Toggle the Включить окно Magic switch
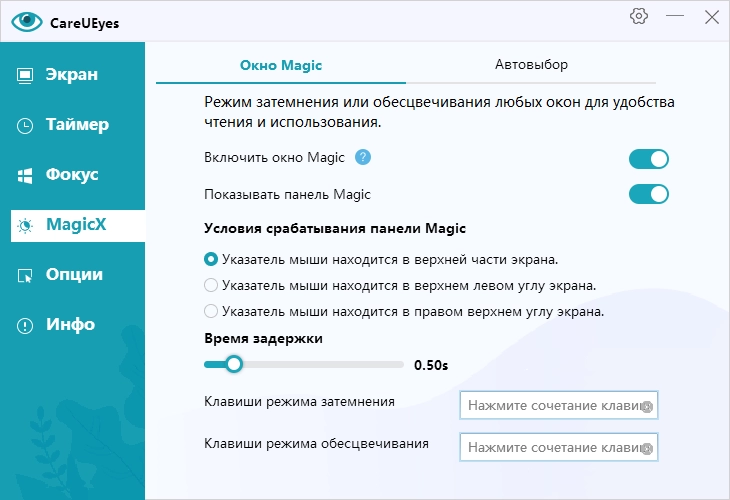Image resolution: width=730 pixels, height=500 pixels. 648,159
